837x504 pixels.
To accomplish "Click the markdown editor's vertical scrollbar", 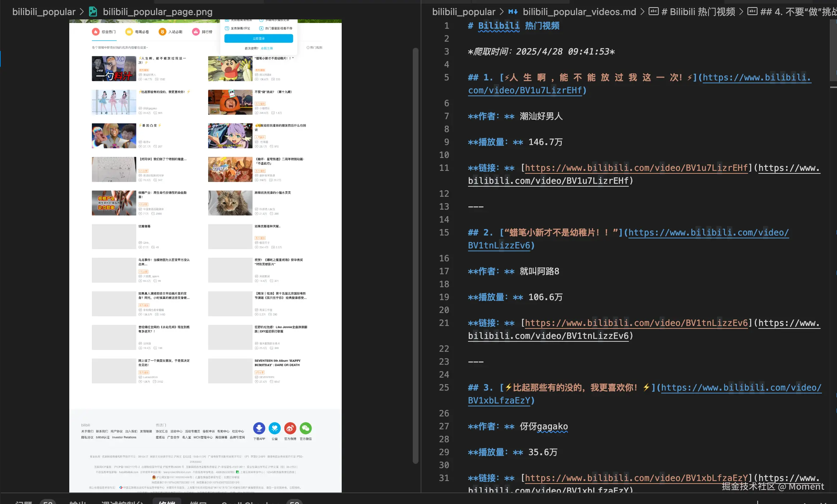I will coord(833,50).
